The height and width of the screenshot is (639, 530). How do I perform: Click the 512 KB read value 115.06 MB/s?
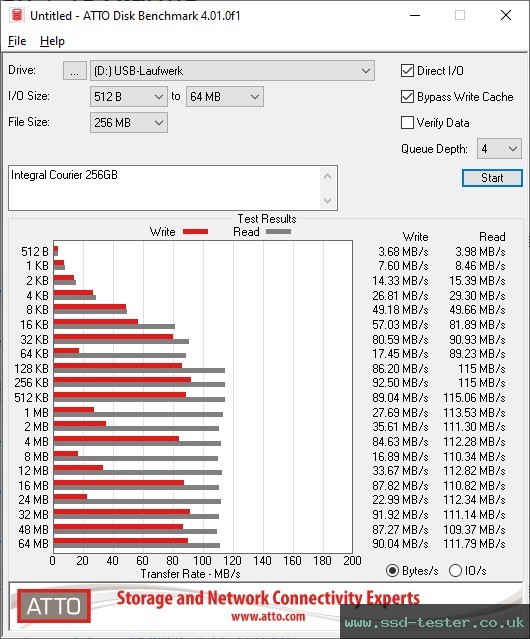tap(474, 398)
